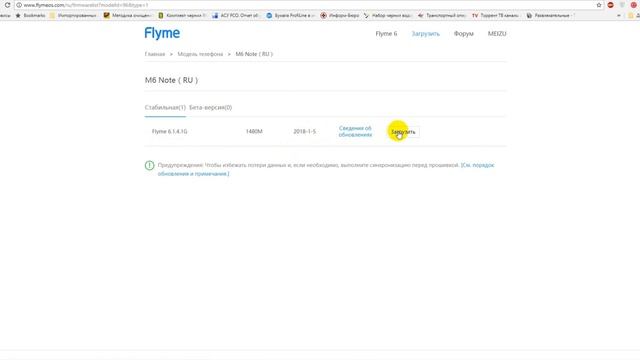Image resolution: width=640 pixels, height=360 pixels.
Task: Open the 'Торрент ТВ каналы' bookmark
Action: coord(495,15)
